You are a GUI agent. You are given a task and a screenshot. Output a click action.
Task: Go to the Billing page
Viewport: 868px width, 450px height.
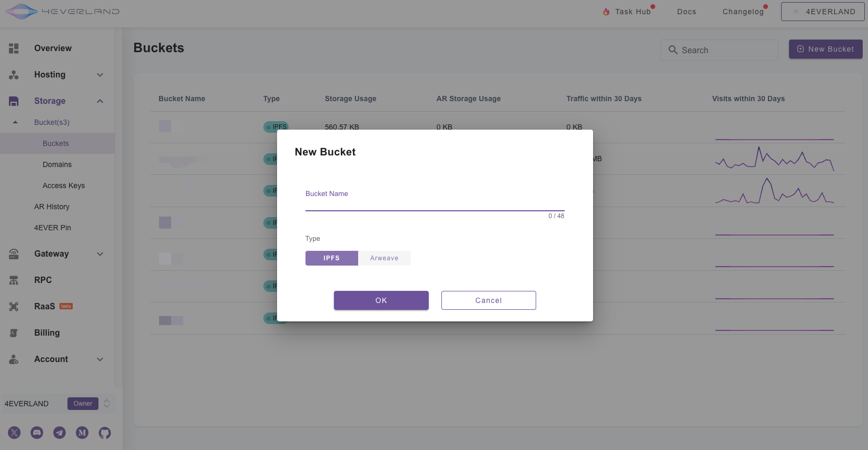pyautogui.click(x=47, y=333)
